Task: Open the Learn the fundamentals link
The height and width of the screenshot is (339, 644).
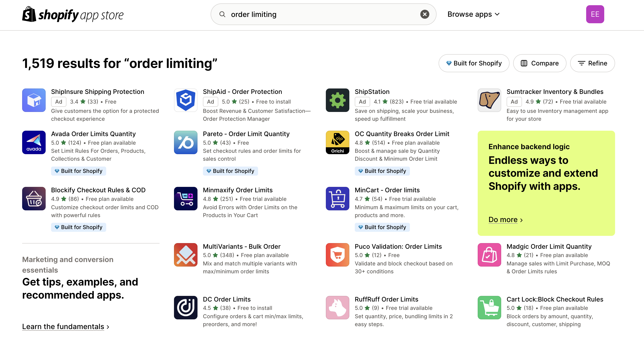Action: [66, 326]
